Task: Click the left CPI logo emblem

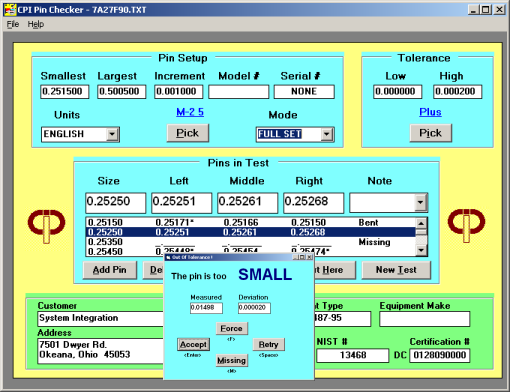Action: click(46, 226)
